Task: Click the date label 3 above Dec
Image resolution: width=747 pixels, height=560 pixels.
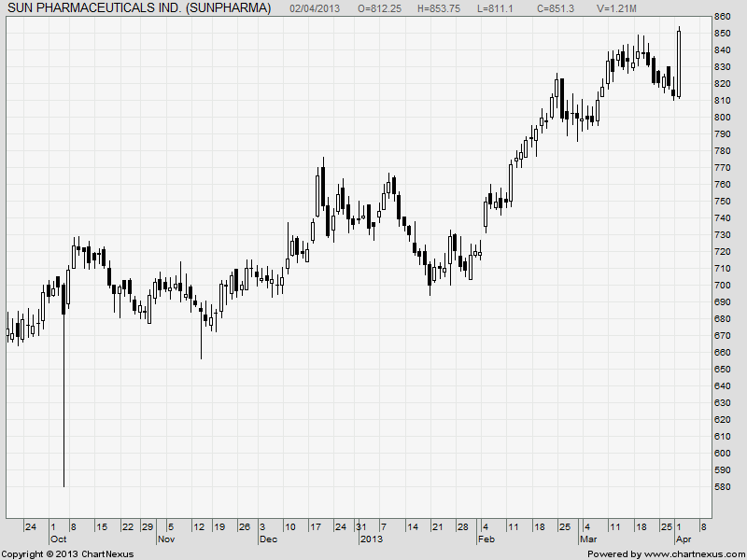Action: (x=262, y=527)
